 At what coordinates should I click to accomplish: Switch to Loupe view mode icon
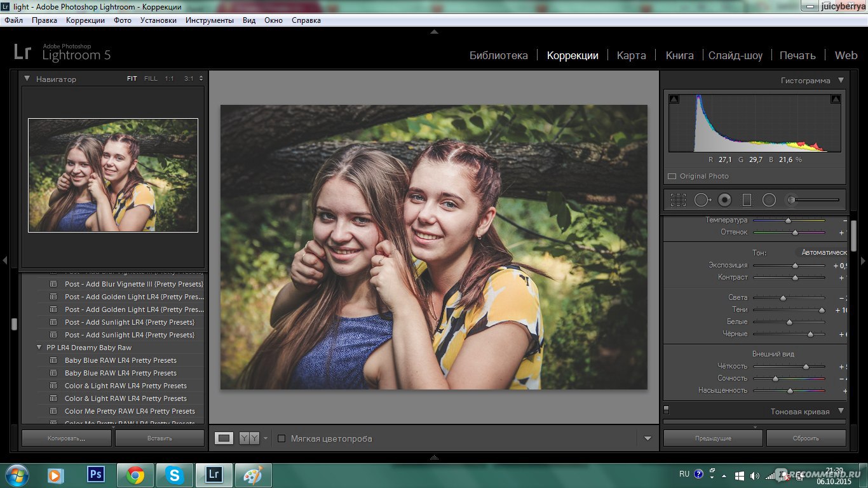coord(224,438)
